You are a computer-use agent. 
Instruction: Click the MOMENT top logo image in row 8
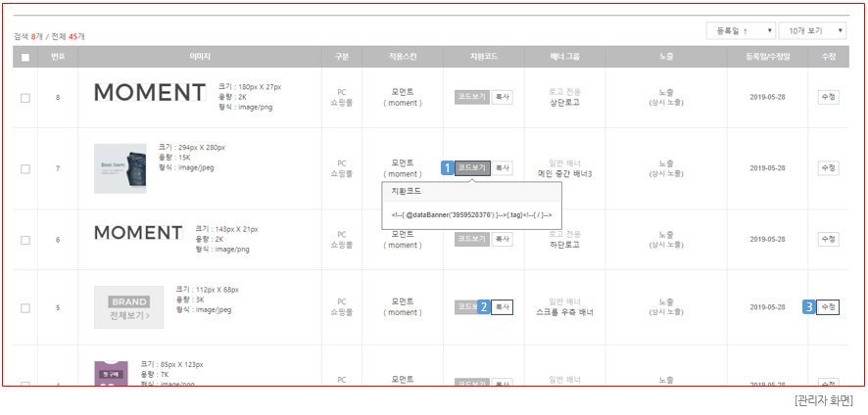150,93
